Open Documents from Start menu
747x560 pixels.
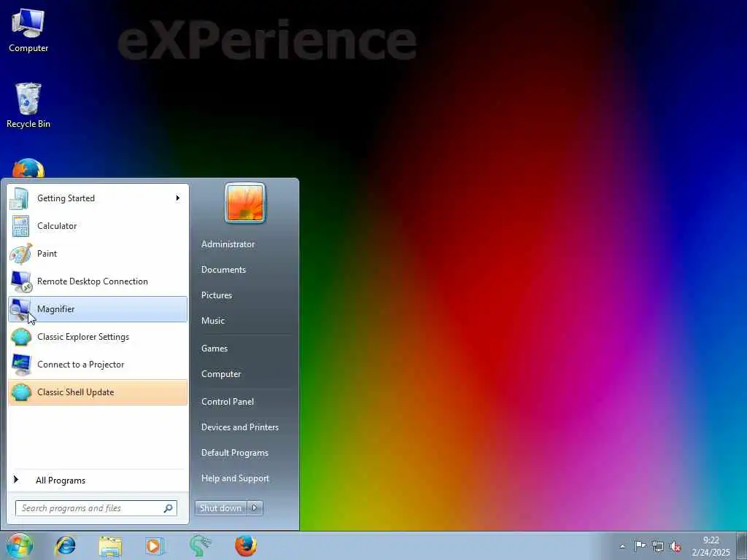pyautogui.click(x=223, y=270)
